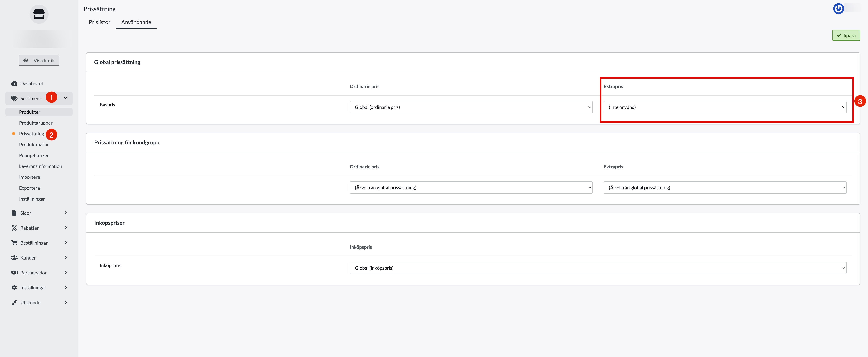Select the Användande tab
Viewport: 868px width, 357px height.
click(x=136, y=22)
